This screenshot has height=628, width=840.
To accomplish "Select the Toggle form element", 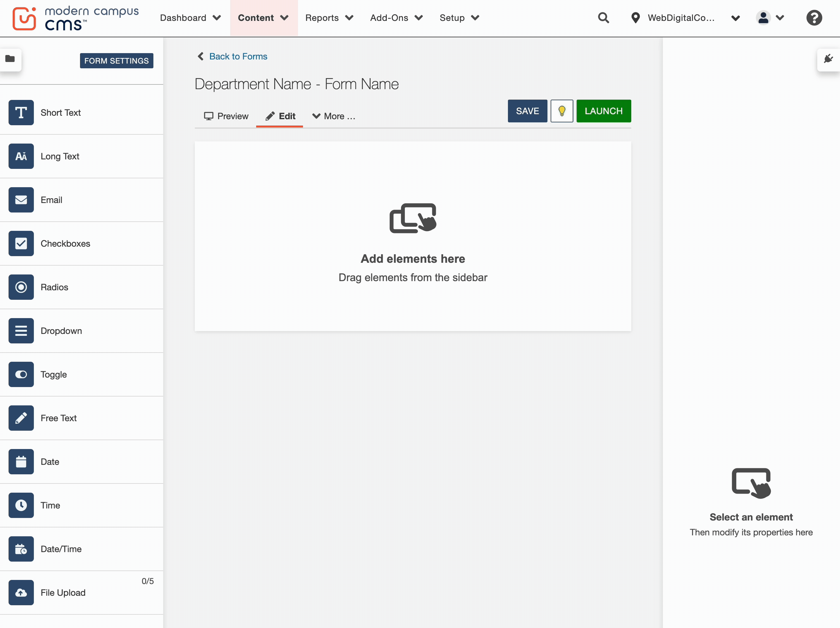I will point(53,375).
